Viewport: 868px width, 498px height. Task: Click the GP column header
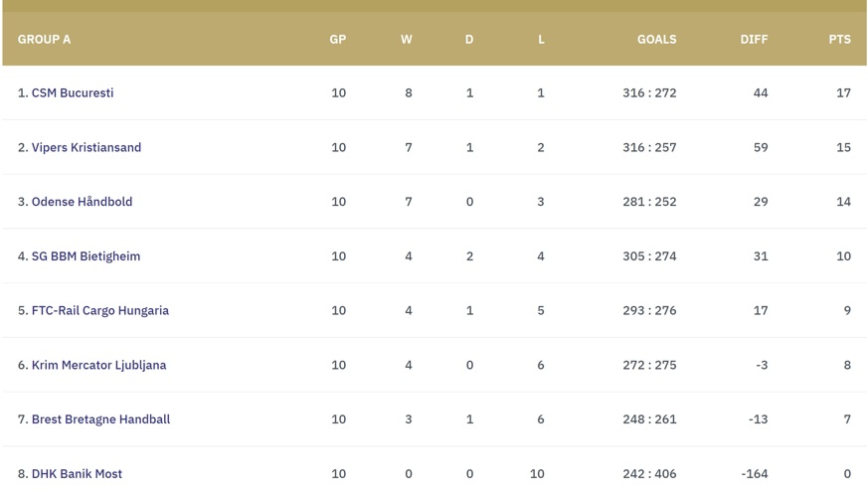pyautogui.click(x=338, y=40)
